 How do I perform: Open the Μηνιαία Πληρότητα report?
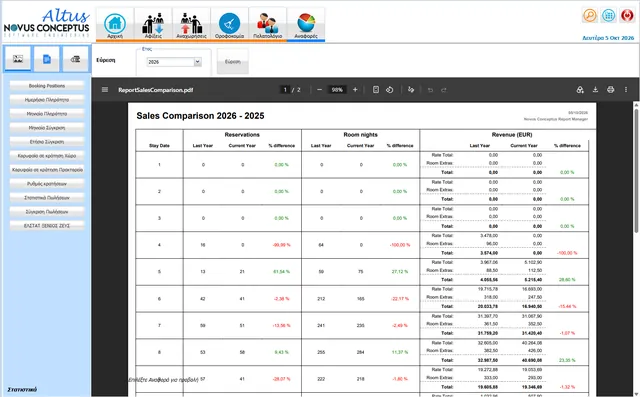click(x=47, y=114)
